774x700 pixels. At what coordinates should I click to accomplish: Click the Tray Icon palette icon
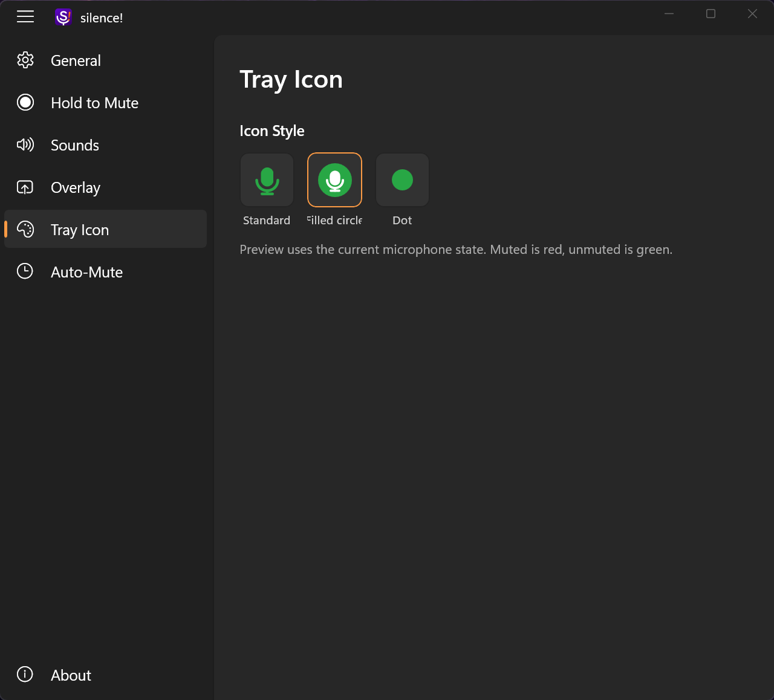click(x=25, y=230)
